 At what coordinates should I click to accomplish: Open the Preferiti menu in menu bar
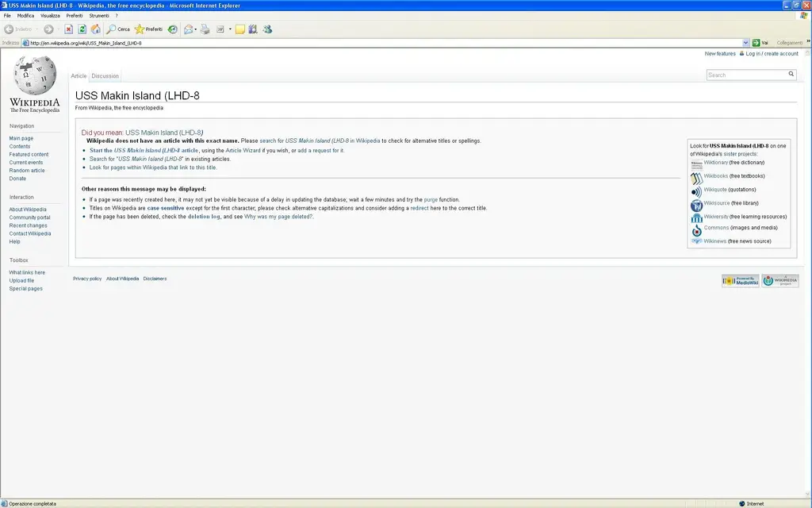point(74,16)
